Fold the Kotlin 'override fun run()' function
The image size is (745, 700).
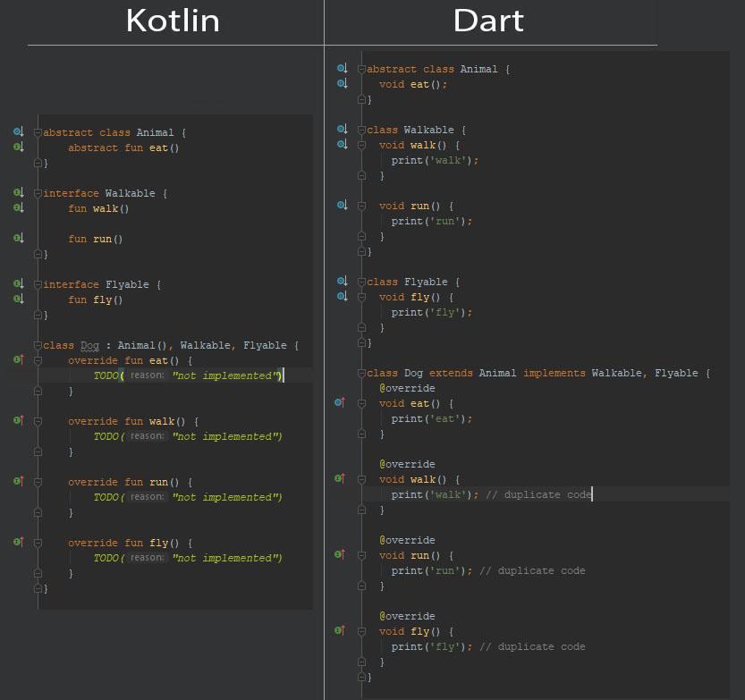[x=38, y=482]
